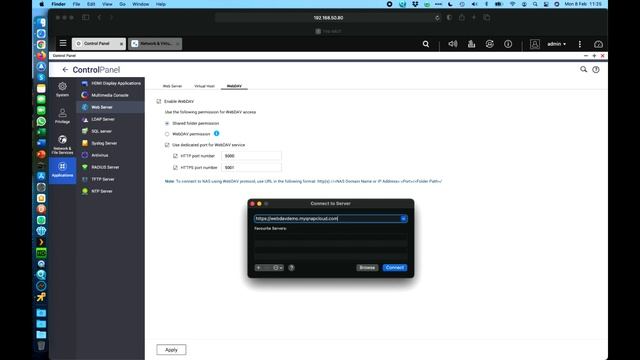
Task: Open the action menu dropdown in Connect to Server
Action: point(278,268)
